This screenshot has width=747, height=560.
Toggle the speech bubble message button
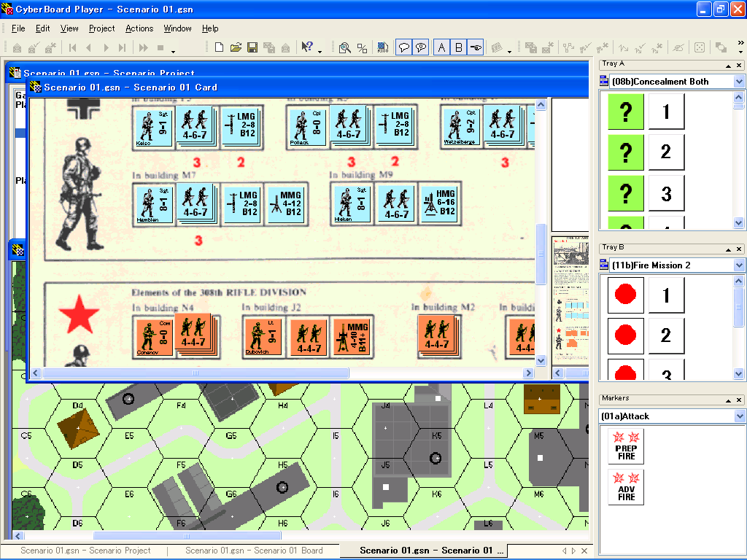pyautogui.click(x=404, y=47)
